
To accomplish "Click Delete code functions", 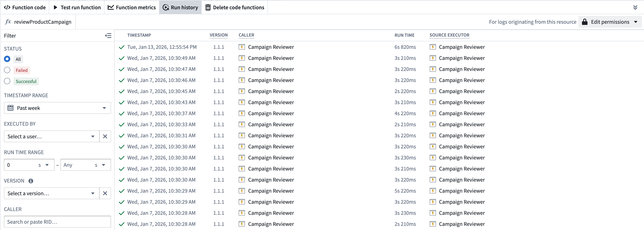I will (235, 8).
